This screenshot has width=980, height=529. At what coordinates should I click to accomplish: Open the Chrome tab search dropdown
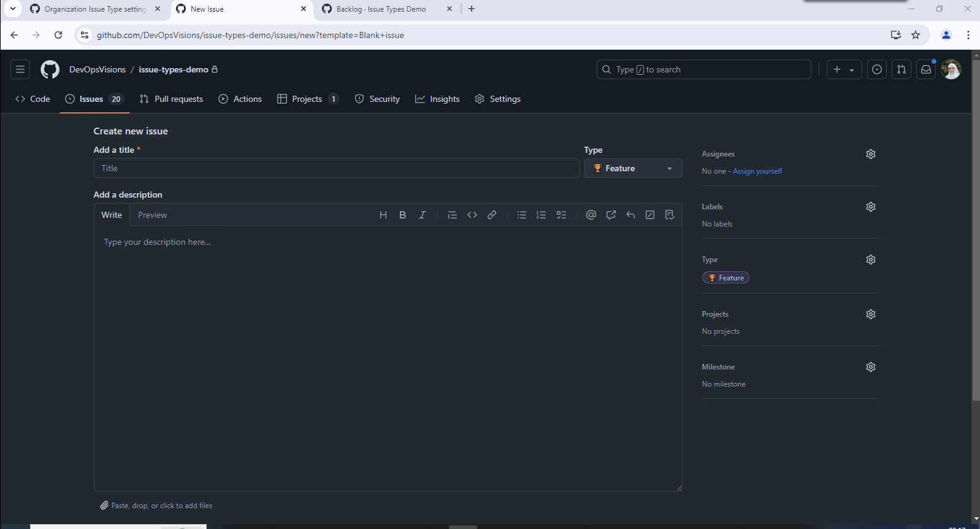[13, 9]
